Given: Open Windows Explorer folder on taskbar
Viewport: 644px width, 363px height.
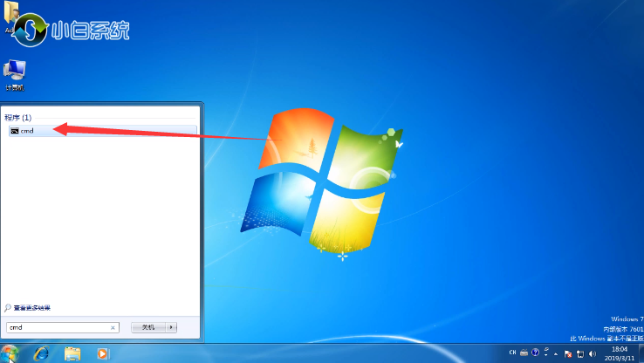Looking at the screenshot, I should click(72, 353).
